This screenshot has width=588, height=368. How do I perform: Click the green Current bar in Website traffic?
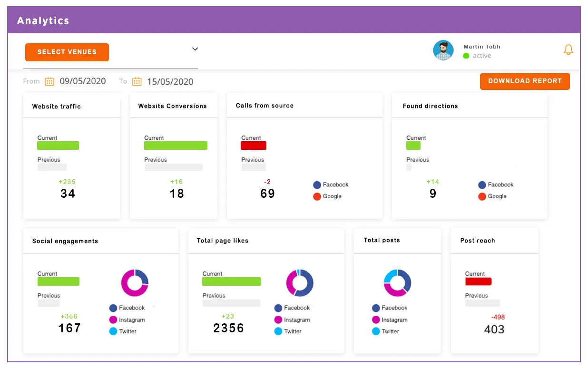[58, 145]
